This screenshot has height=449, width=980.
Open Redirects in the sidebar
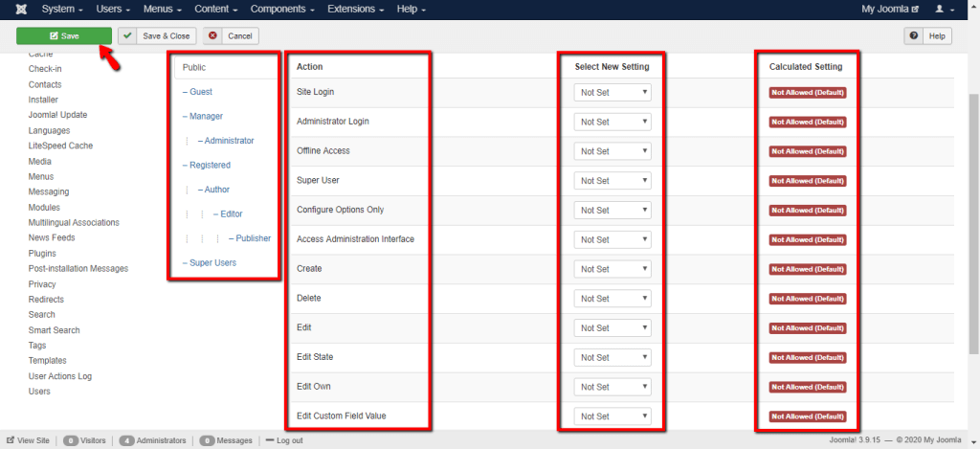coord(46,300)
